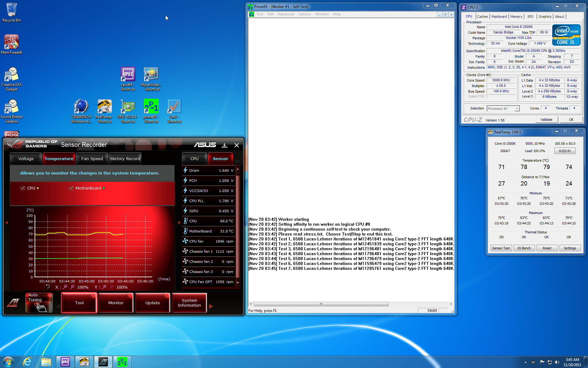588x368 pixels.
Task: Open the Memory tab in CPU-Z
Action: (x=516, y=17)
